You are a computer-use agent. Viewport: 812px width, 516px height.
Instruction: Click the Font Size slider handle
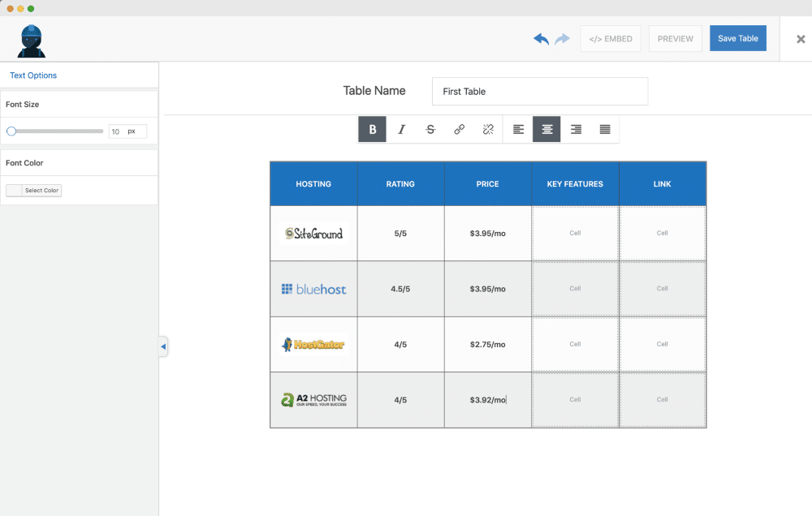11,131
